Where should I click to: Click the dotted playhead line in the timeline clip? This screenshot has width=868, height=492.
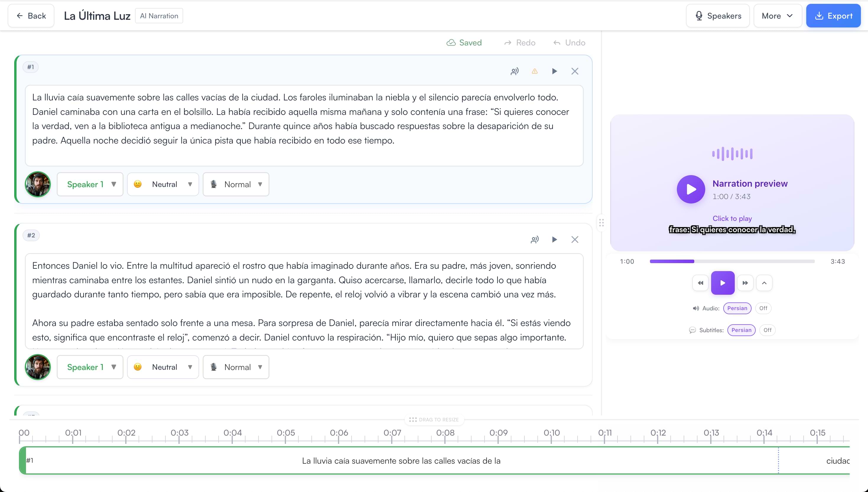tap(778, 461)
